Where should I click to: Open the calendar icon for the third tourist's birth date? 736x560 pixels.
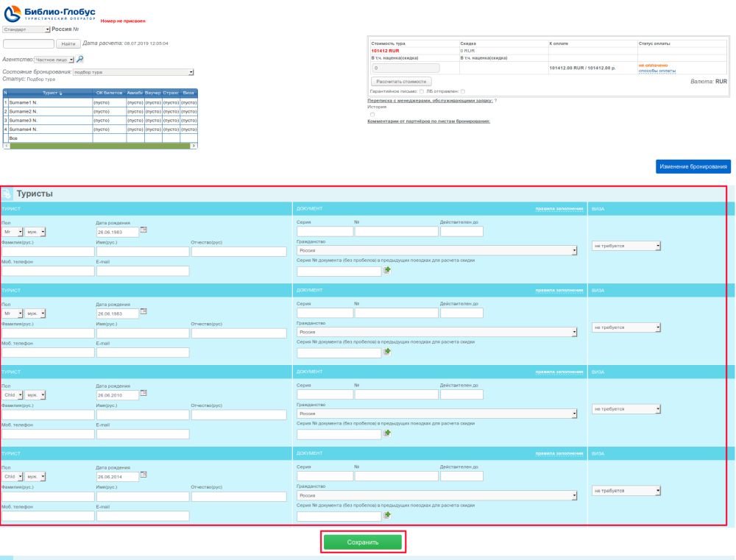(x=144, y=391)
